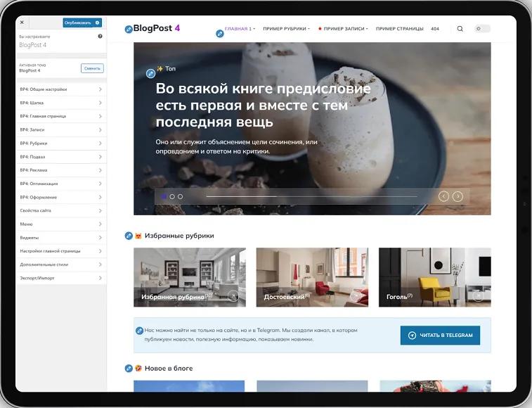
Task: Open the '404' menu item
Action: pyautogui.click(x=434, y=29)
